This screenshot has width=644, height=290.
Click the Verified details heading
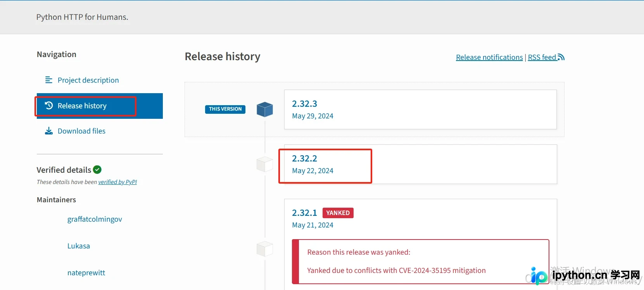(64, 170)
